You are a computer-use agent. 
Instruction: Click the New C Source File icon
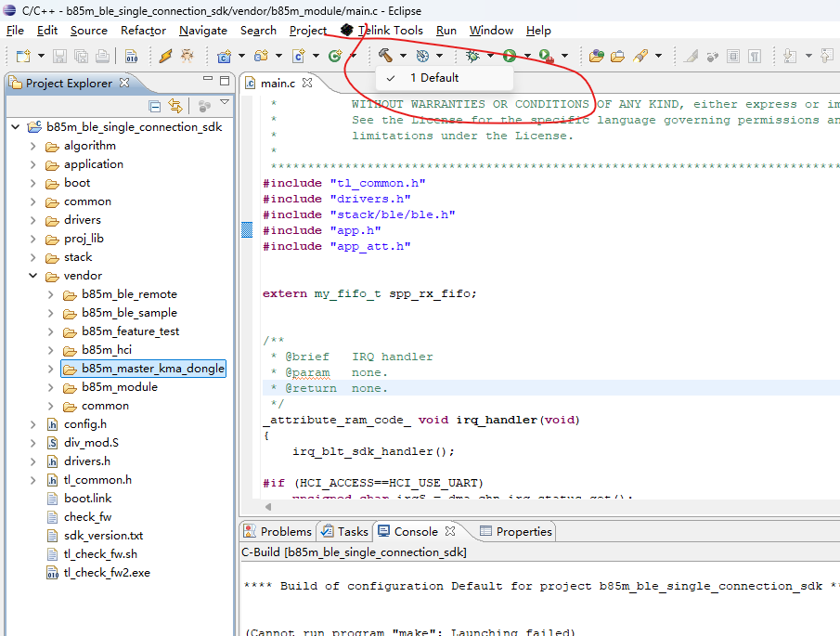coord(298,56)
